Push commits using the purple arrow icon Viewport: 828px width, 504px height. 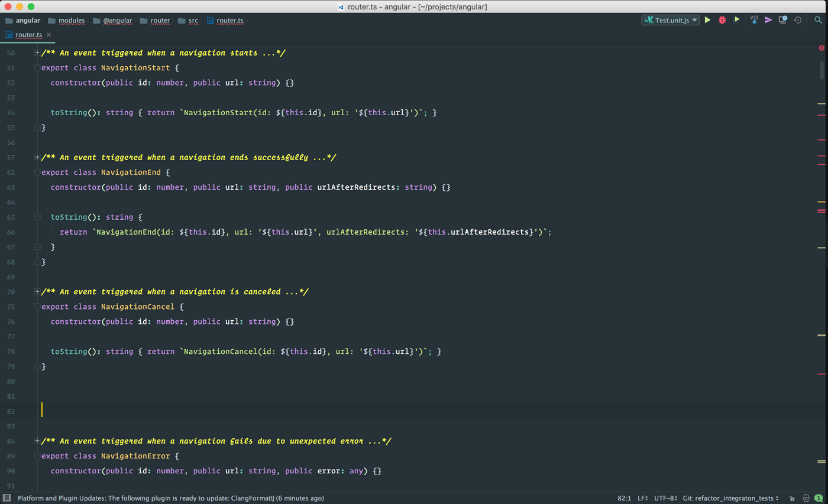tap(769, 19)
